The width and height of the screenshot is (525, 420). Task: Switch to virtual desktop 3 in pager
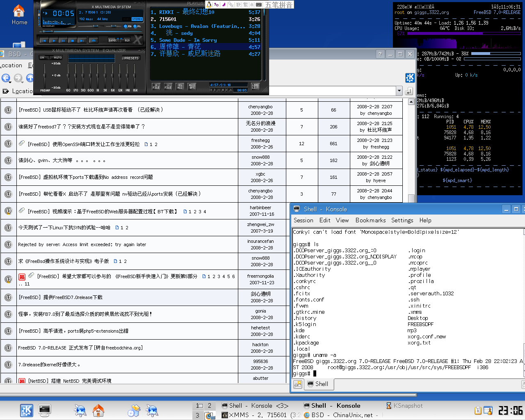198,415
